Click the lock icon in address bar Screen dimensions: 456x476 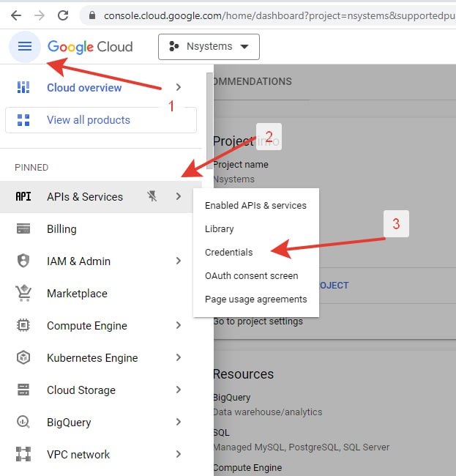click(x=92, y=15)
